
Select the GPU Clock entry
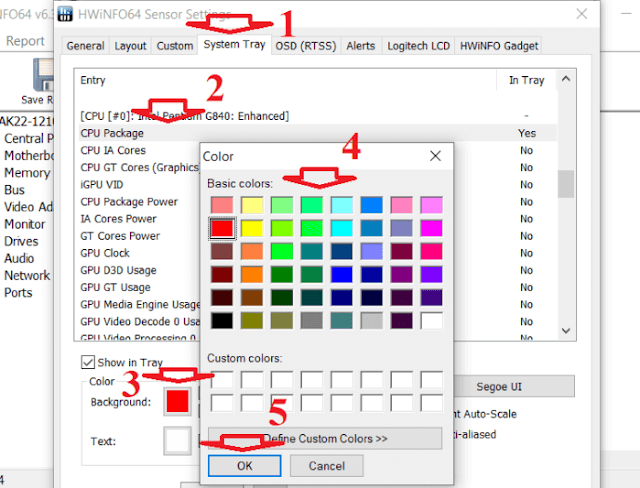pos(105,253)
